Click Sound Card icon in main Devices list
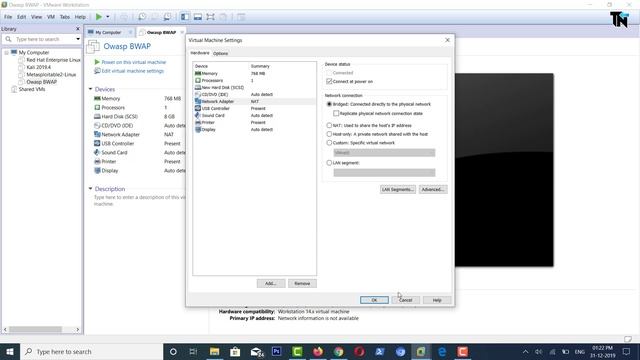This screenshot has height=360, width=640. coord(97,152)
